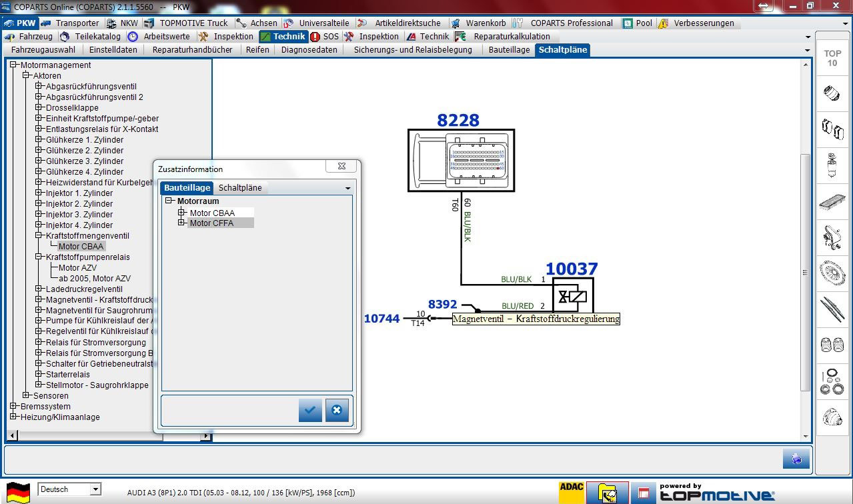This screenshot has width=853, height=504.
Task: Expand Motor CFFA in dialog tree
Action: pos(181,223)
